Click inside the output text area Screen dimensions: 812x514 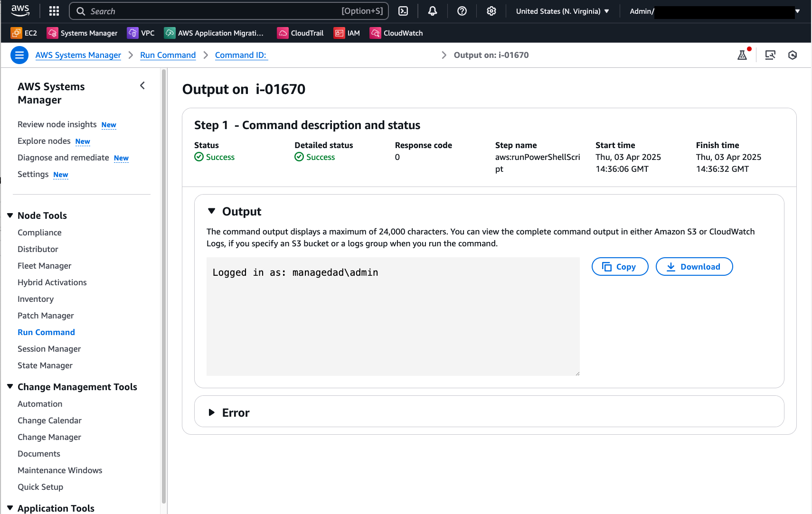coord(393,317)
